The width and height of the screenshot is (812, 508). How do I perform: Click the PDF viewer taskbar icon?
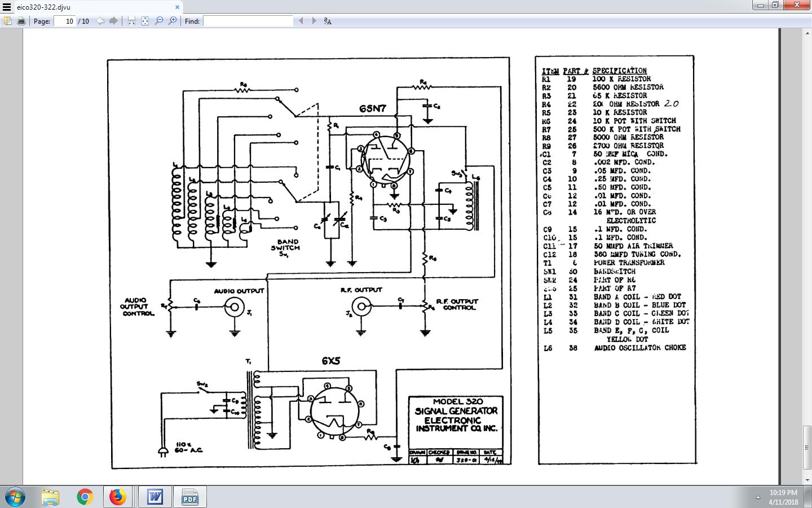[x=189, y=497]
